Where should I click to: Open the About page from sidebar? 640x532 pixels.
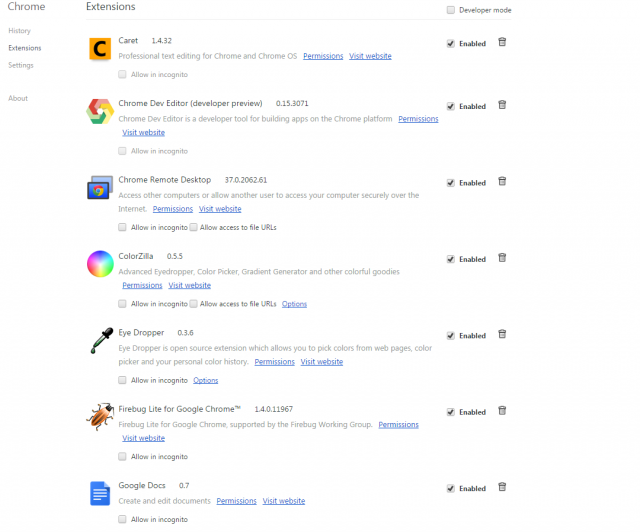coord(18,98)
